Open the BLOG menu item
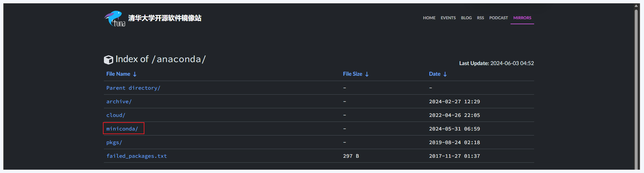644x173 pixels. [466, 18]
